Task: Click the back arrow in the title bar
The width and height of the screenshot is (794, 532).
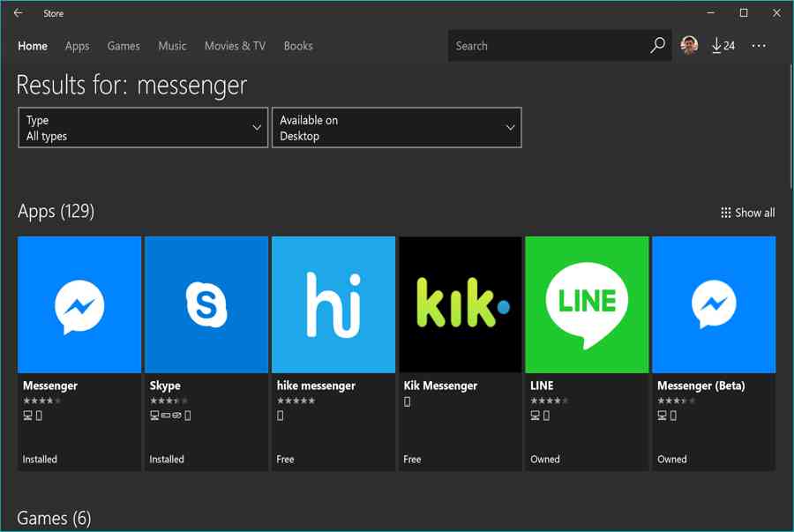Action: click(x=19, y=13)
